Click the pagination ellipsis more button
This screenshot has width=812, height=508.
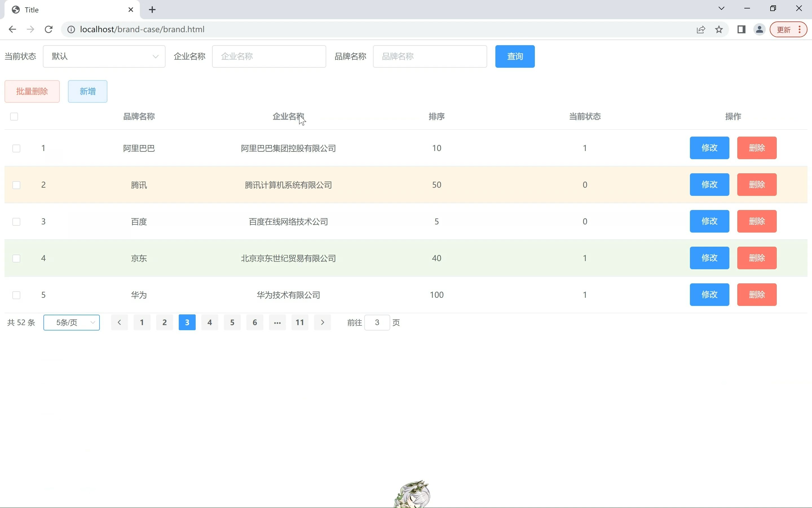277,323
